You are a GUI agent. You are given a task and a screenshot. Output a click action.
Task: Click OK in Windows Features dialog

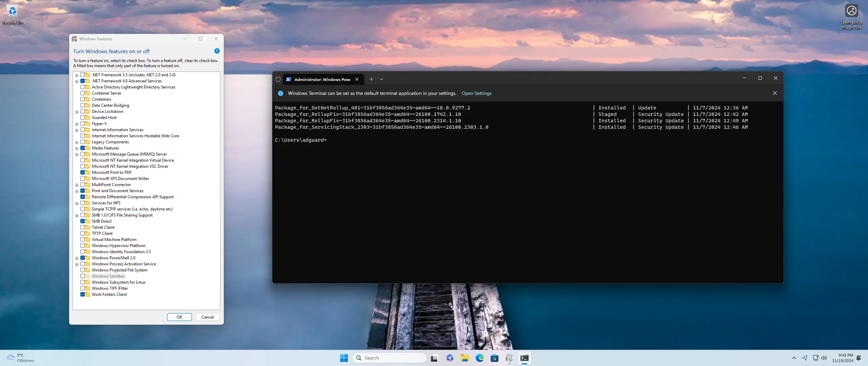point(179,317)
